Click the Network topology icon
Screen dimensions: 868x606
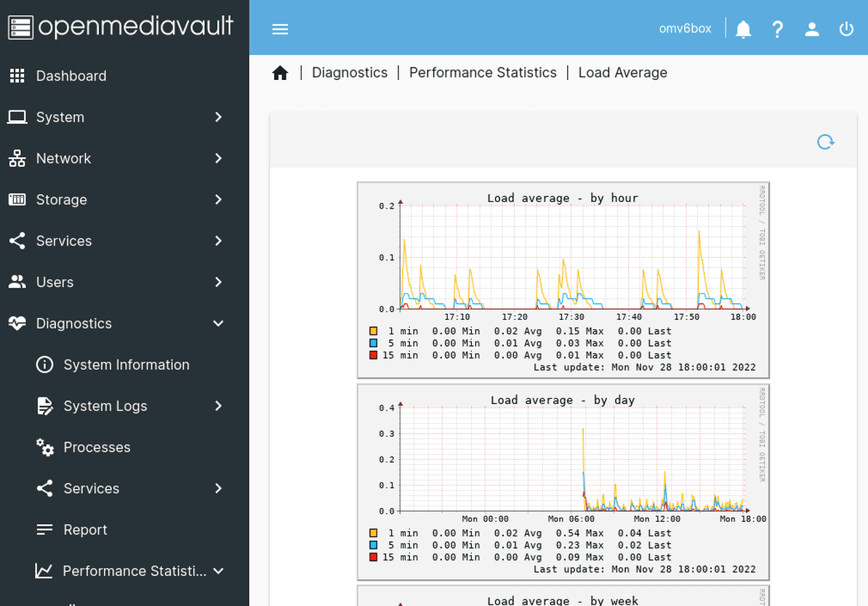click(x=17, y=158)
